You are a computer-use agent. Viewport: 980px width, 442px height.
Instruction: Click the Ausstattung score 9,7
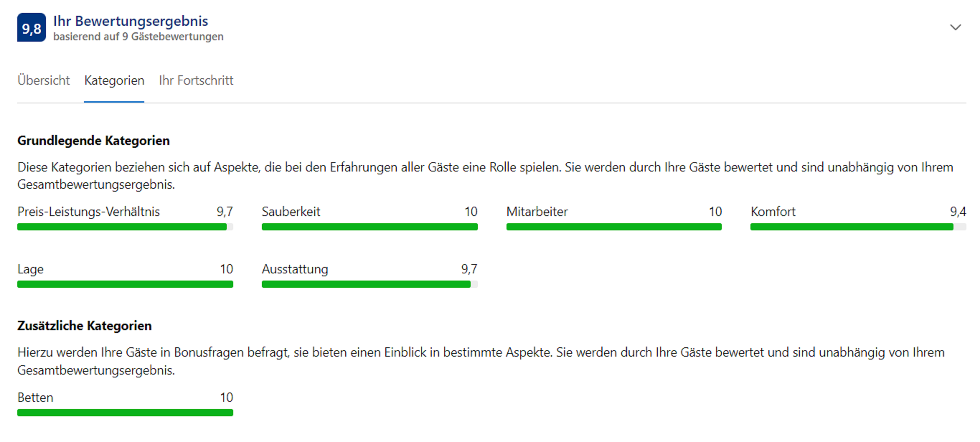tap(469, 269)
